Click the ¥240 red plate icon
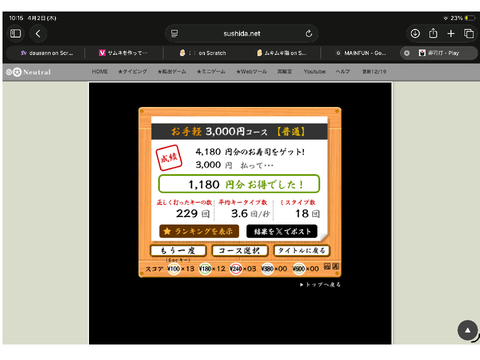Screen dimensions: 480x360 coord(236,269)
